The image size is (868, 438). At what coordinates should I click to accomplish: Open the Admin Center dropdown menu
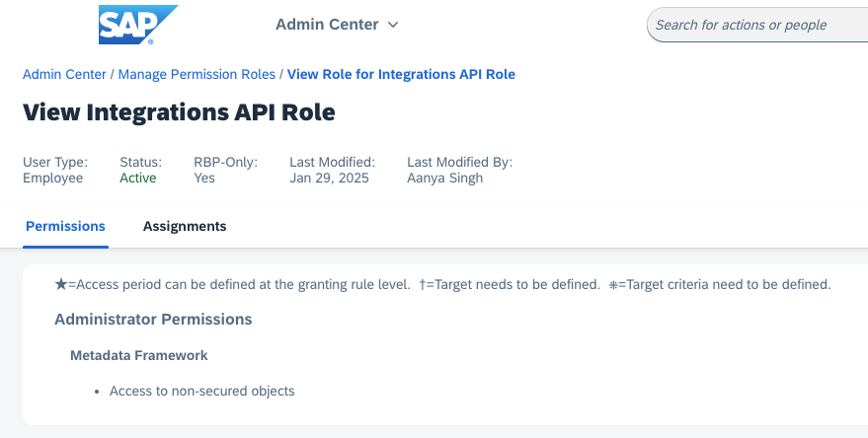coord(337,25)
